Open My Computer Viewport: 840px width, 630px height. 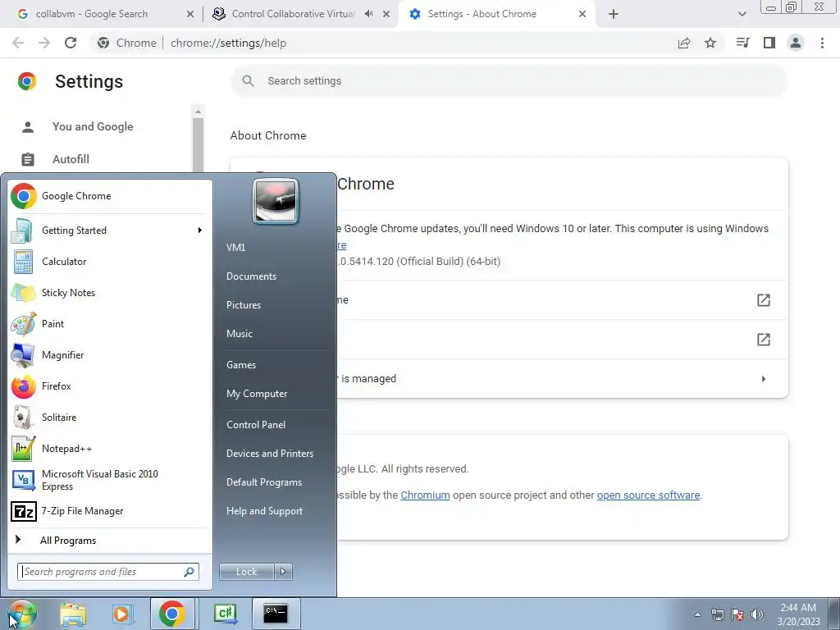276,394
